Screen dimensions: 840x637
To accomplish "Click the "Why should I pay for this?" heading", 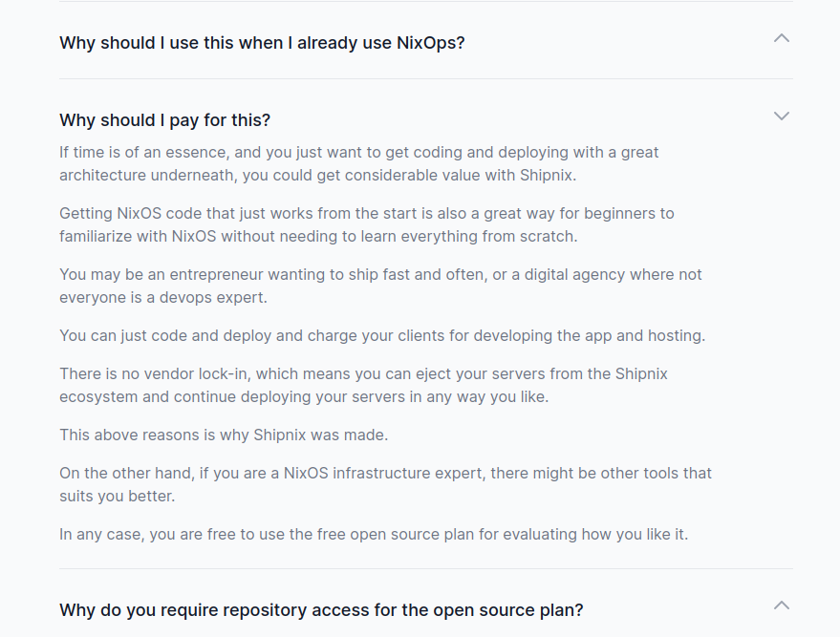I will point(164,120).
